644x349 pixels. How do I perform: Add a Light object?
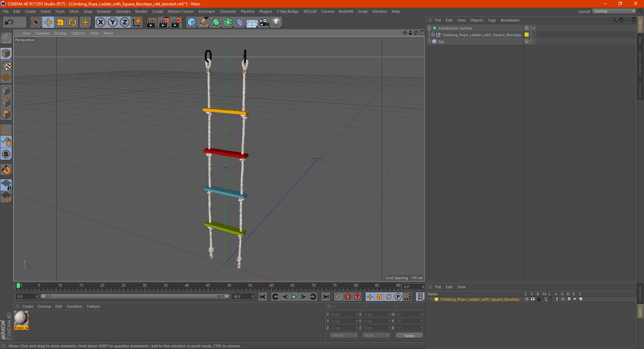(x=276, y=22)
